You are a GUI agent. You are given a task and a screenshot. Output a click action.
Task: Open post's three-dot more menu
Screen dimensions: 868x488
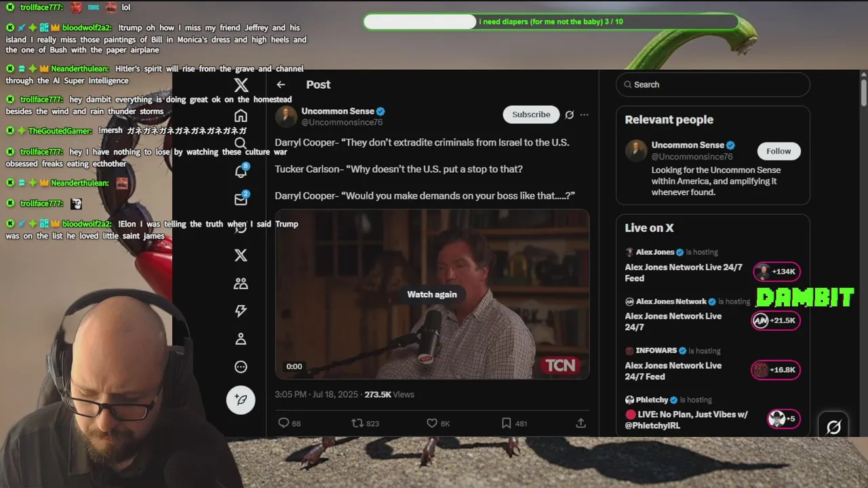(585, 115)
